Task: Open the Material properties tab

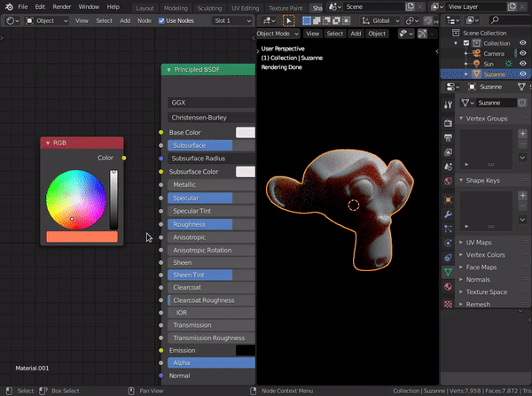Action: [x=448, y=287]
